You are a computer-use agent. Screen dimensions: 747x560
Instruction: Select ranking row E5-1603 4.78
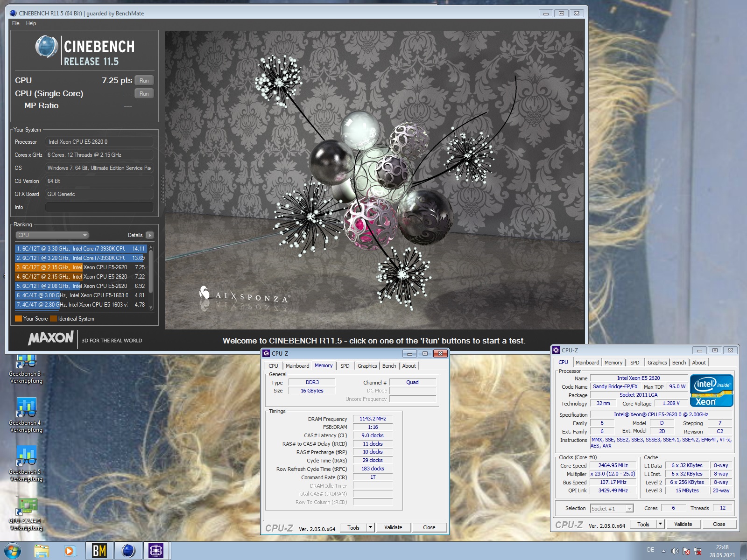[x=81, y=305]
